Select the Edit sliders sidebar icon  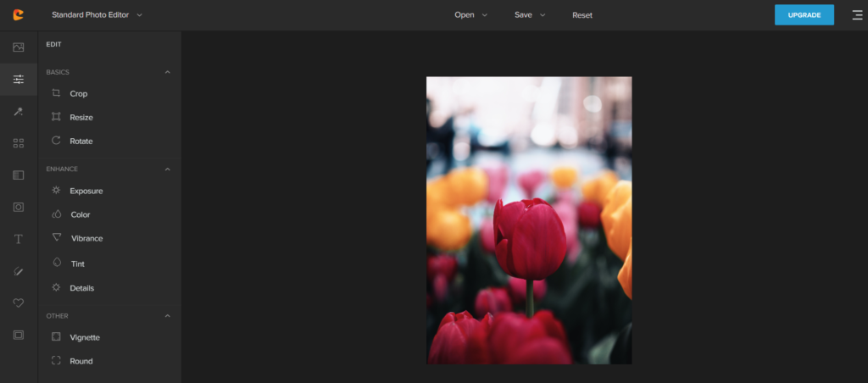click(19, 79)
